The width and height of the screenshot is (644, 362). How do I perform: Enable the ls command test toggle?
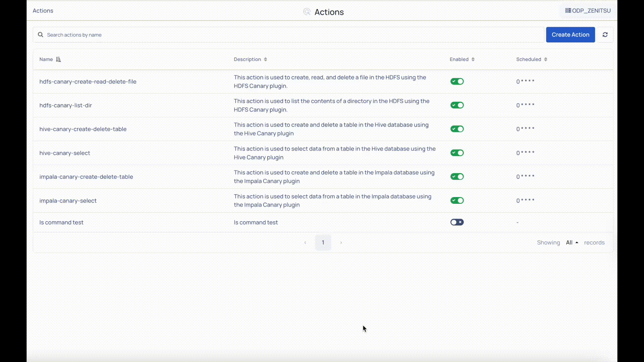pos(457,222)
